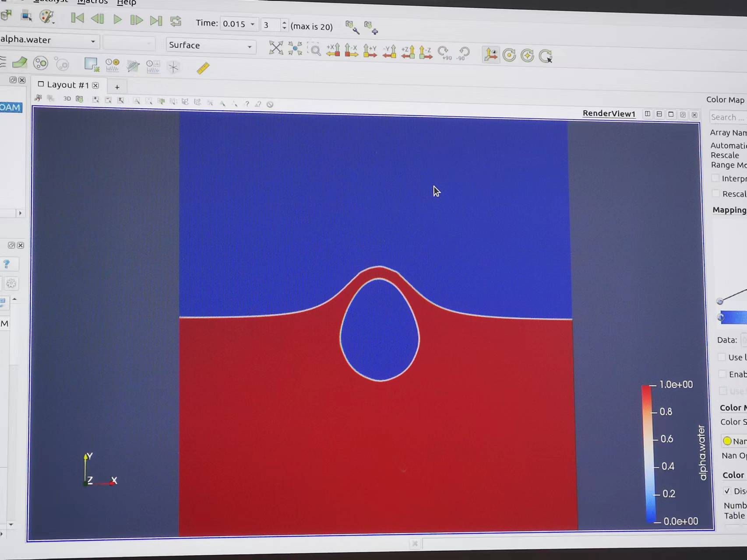Screen dimensions: 747x560
Task: Select the yellow Ruler measurement tool
Action: (203, 68)
